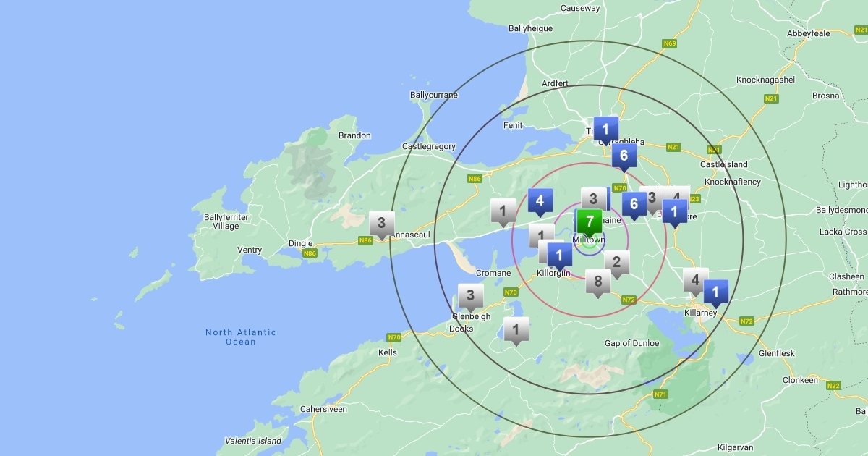Open the gray marker 3 above Glenbeigh
Screen dimensions: 868x456
pyautogui.click(x=470, y=296)
